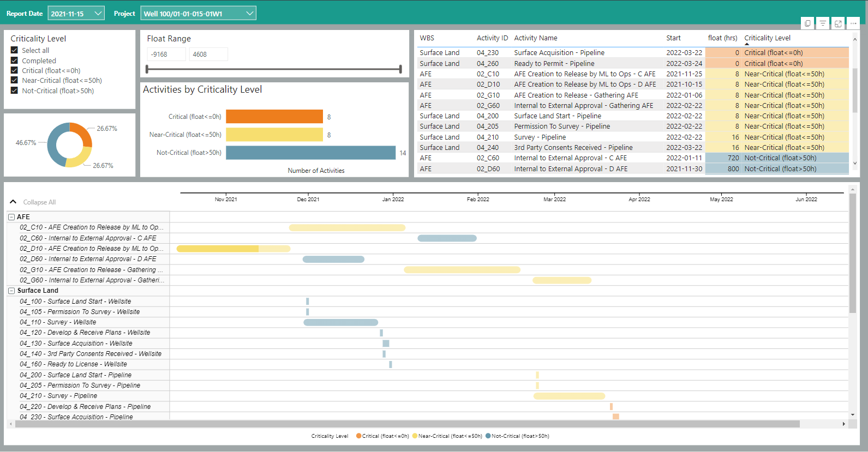
Task: Toggle the Select all checkbox
Action: pos(14,50)
